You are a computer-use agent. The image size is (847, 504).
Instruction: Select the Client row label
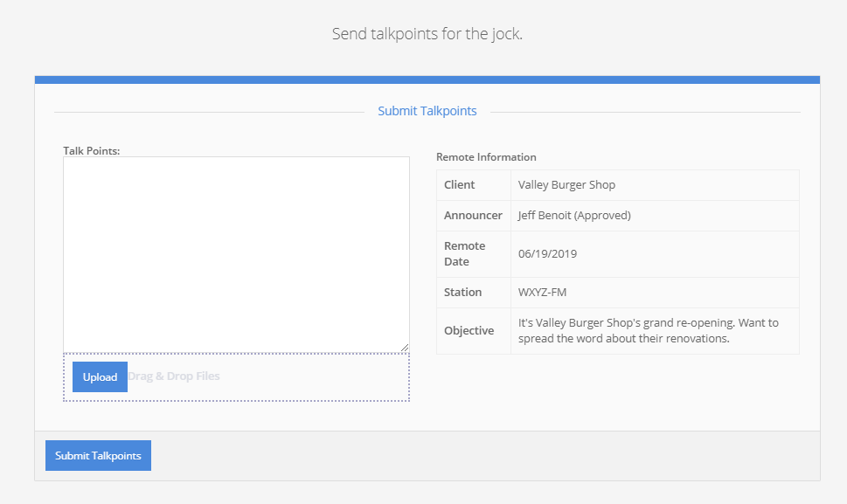(x=460, y=185)
